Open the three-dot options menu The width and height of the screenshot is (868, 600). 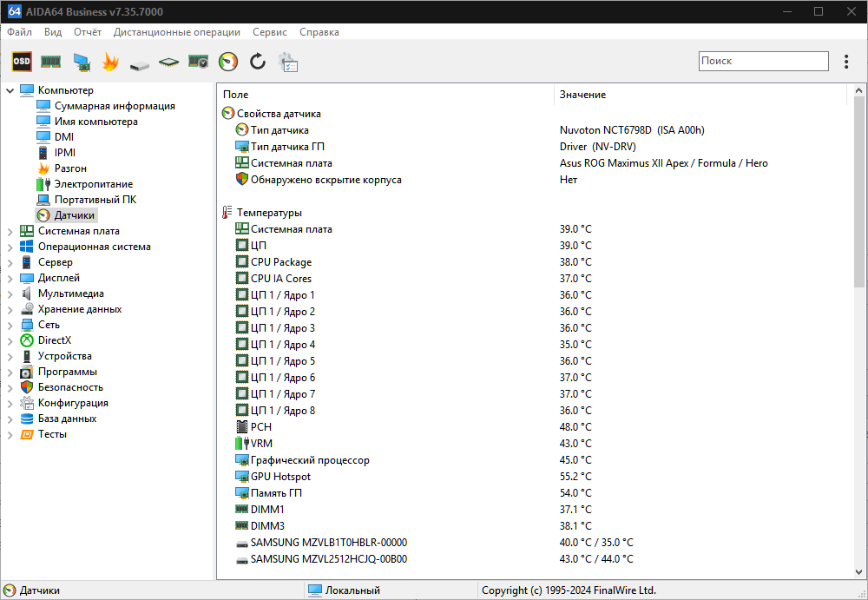[845, 62]
